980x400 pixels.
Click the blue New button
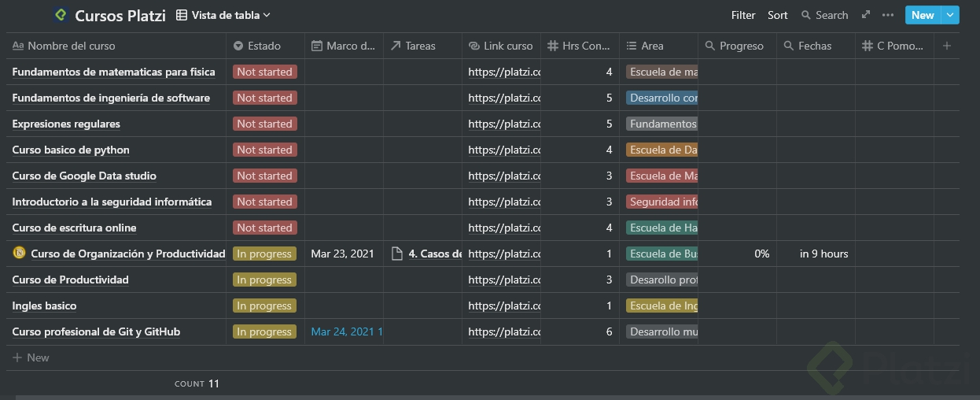(x=923, y=15)
